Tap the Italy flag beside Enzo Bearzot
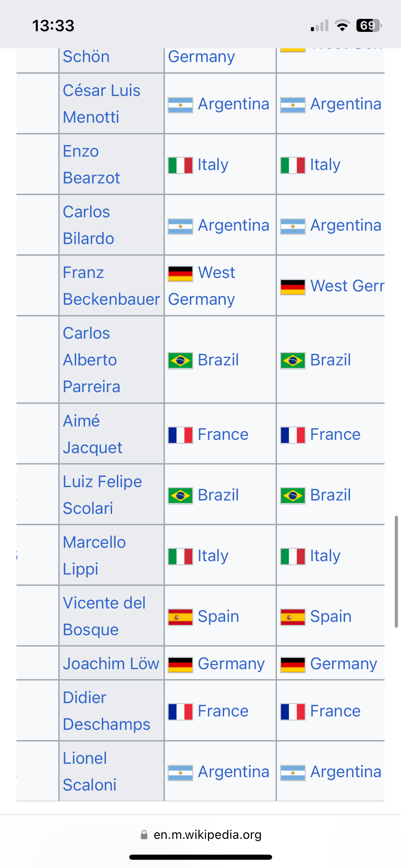Image resolution: width=401 pixels, height=868 pixels. [x=180, y=165]
